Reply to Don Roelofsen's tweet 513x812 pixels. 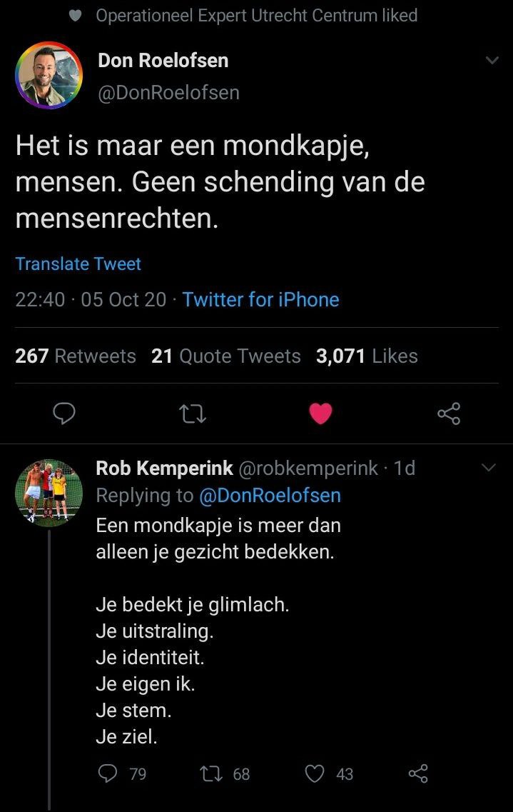point(65,413)
